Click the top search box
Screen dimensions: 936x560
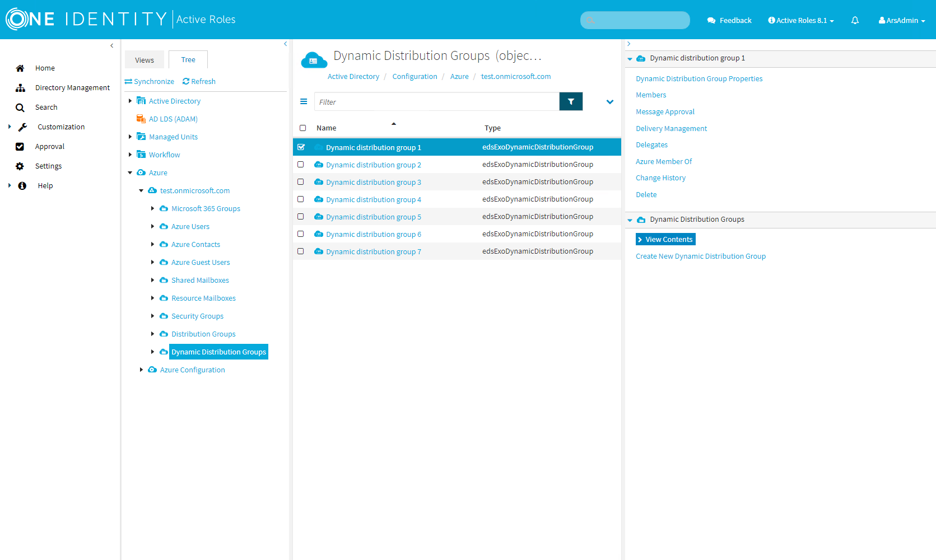tap(635, 20)
